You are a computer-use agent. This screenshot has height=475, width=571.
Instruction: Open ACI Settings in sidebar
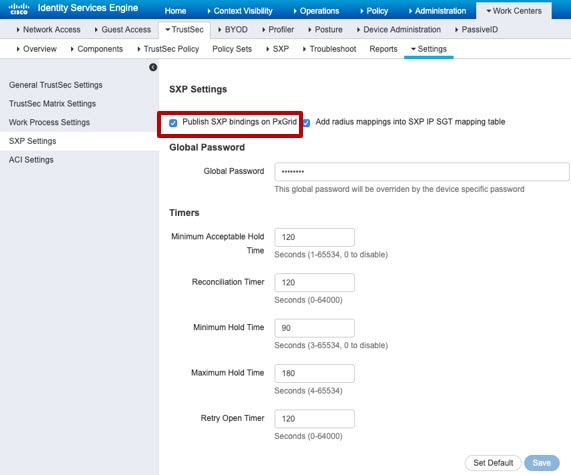(x=31, y=160)
